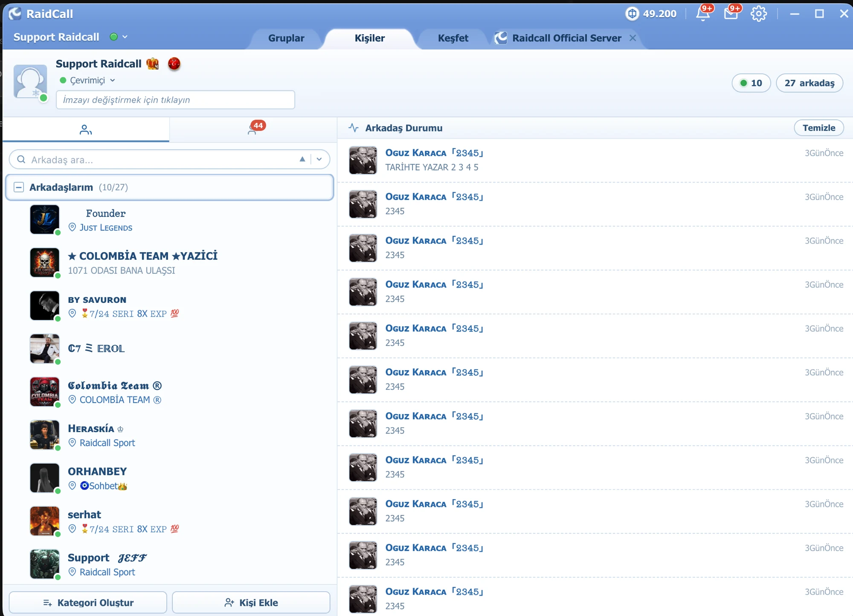853x616 pixels.
Task: Click Heraskia's avatar
Action: (x=45, y=435)
